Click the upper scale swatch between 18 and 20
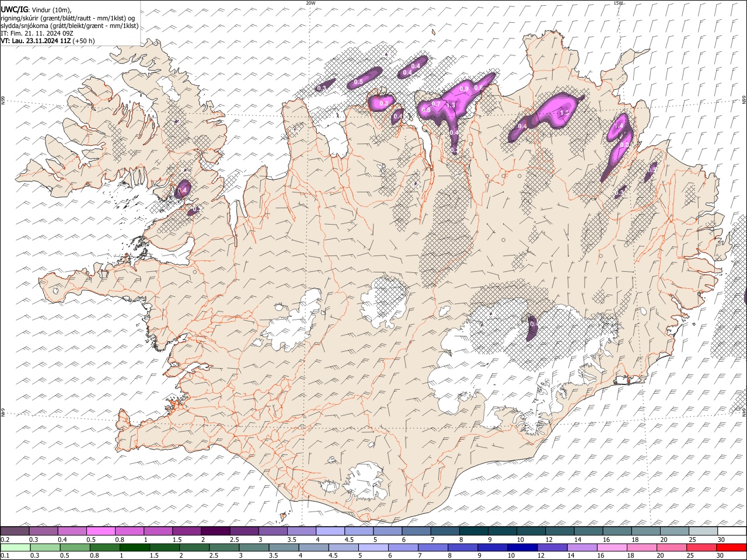Viewport: 747px width, 560px height. click(646, 531)
